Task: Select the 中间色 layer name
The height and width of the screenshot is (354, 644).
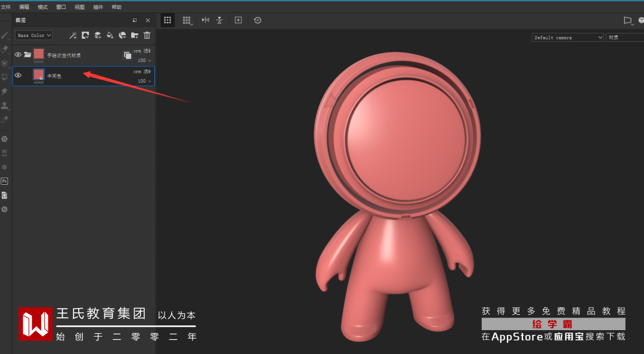Action: [54, 76]
